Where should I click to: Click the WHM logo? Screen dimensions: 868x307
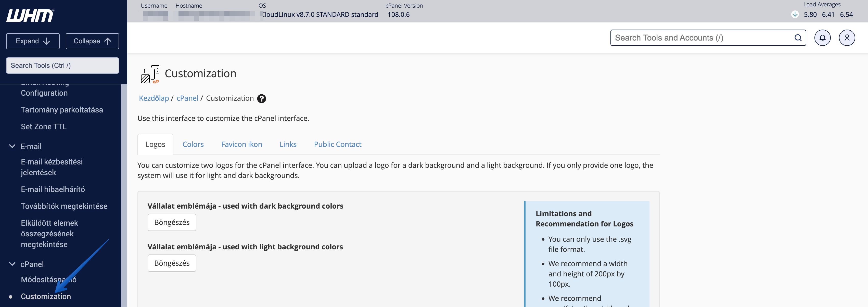coord(30,16)
